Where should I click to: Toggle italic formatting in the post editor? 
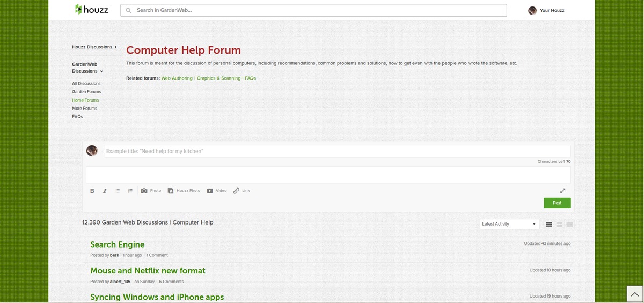coord(105,191)
